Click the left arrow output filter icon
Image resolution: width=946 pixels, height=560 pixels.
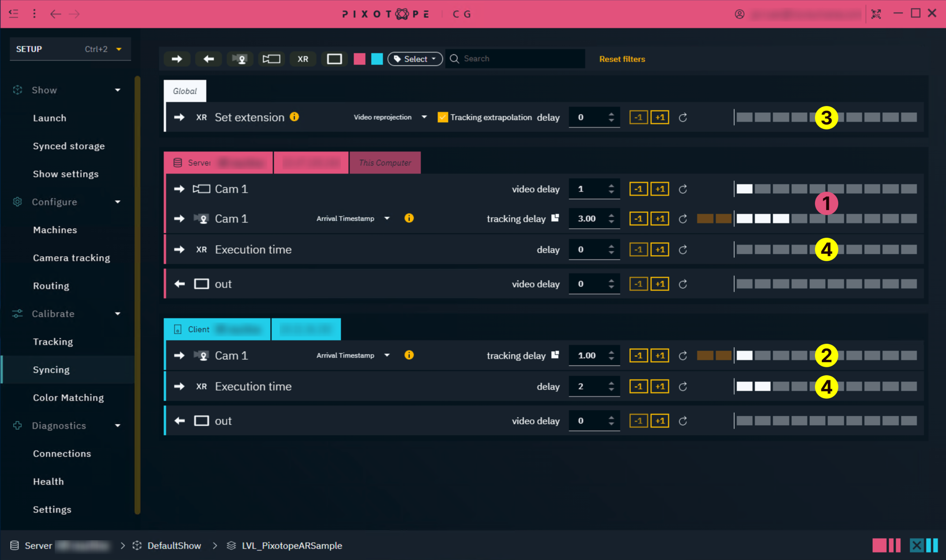[208, 59]
